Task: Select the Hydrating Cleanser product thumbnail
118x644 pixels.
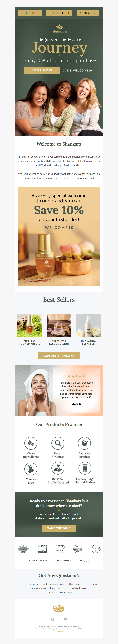Action: pos(88,326)
